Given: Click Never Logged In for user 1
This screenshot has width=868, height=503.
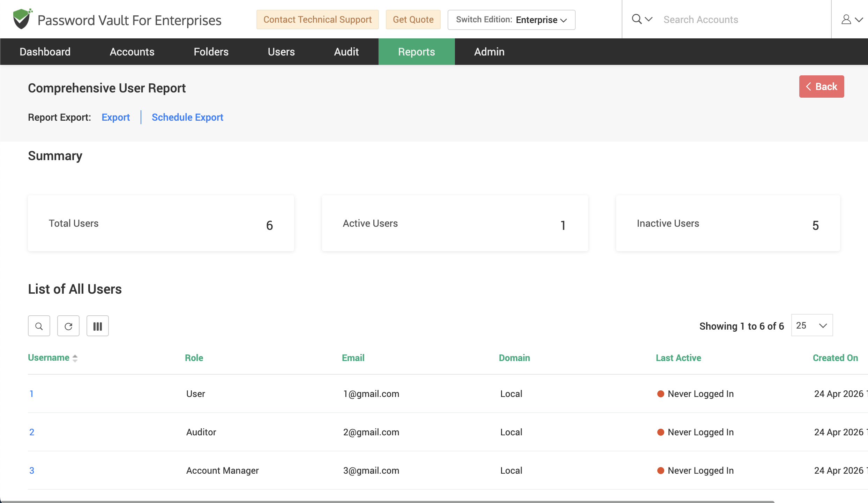Looking at the screenshot, I should (701, 394).
